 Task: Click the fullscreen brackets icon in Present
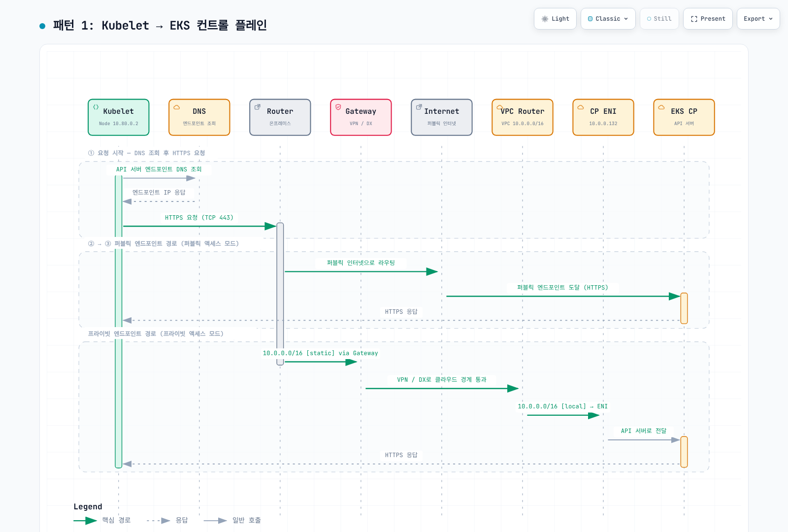[694, 19]
